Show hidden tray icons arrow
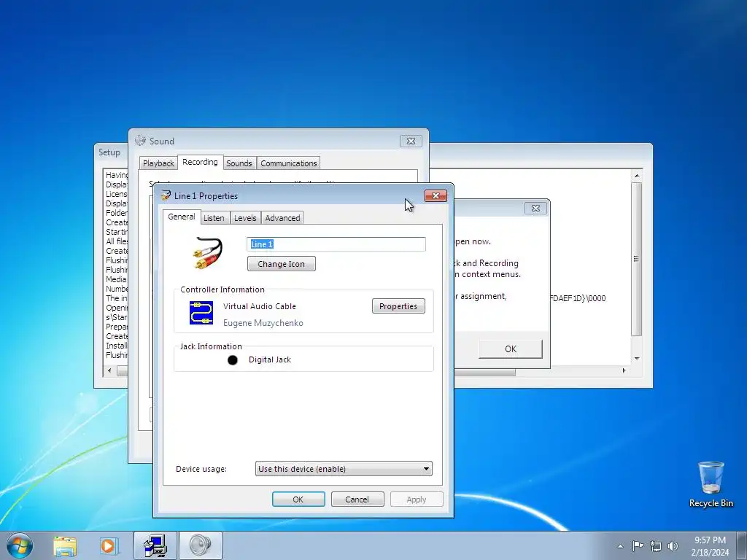The width and height of the screenshot is (747, 560). coord(620,546)
